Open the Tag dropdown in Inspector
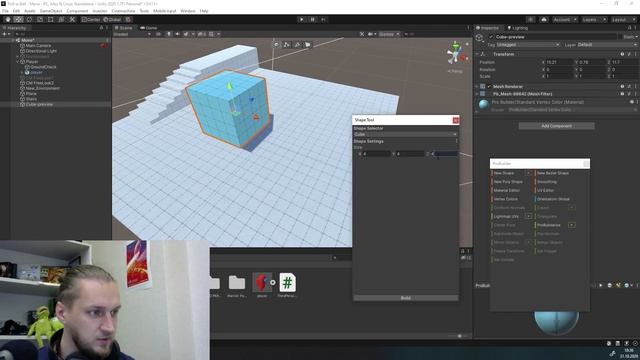Screen dimensions: 640x360 528,44
